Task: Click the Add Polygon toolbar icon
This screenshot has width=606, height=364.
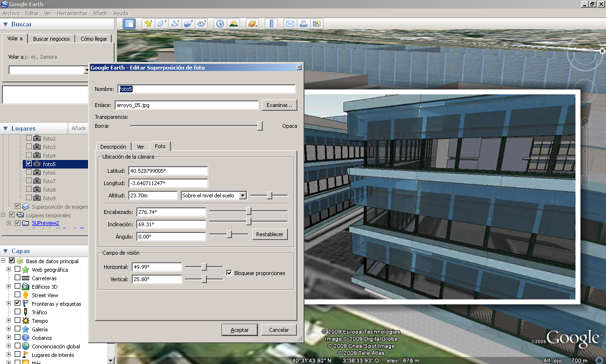Action: (x=162, y=24)
